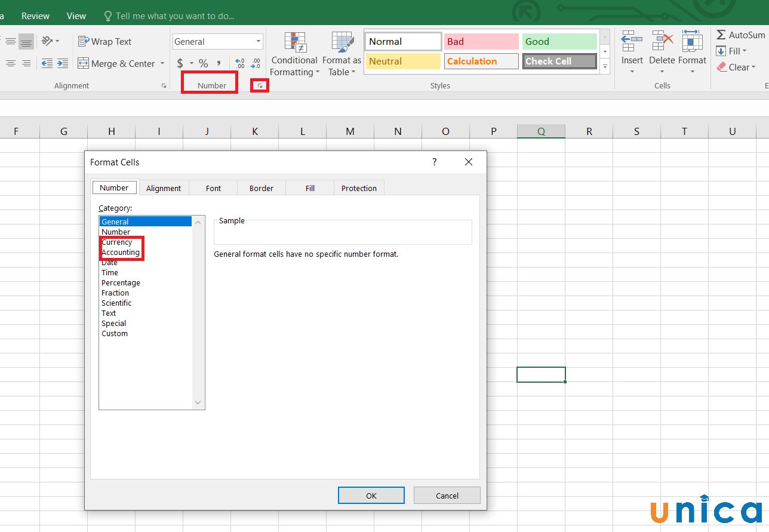Apply the Good cell style swatch
Viewport: 769px width, 532px height.
(559, 42)
